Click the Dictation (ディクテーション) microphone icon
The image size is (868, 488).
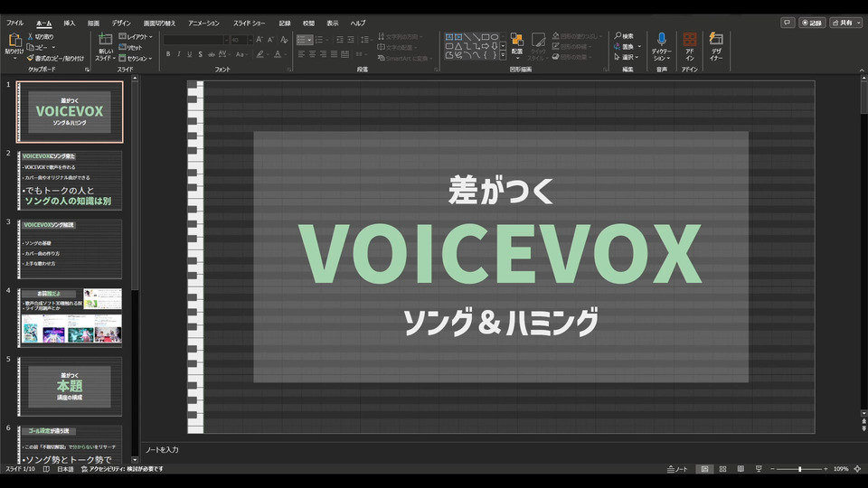click(662, 39)
